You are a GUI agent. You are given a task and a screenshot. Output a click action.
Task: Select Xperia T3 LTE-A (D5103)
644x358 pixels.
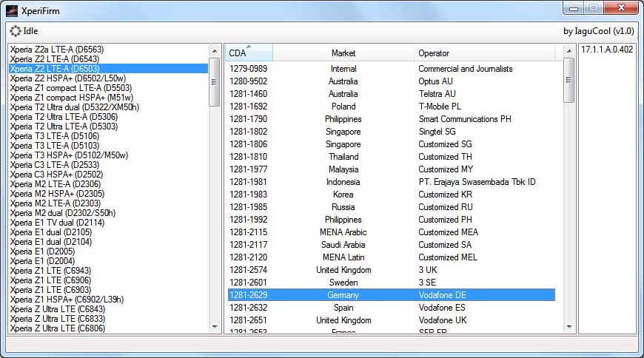coord(109,146)
